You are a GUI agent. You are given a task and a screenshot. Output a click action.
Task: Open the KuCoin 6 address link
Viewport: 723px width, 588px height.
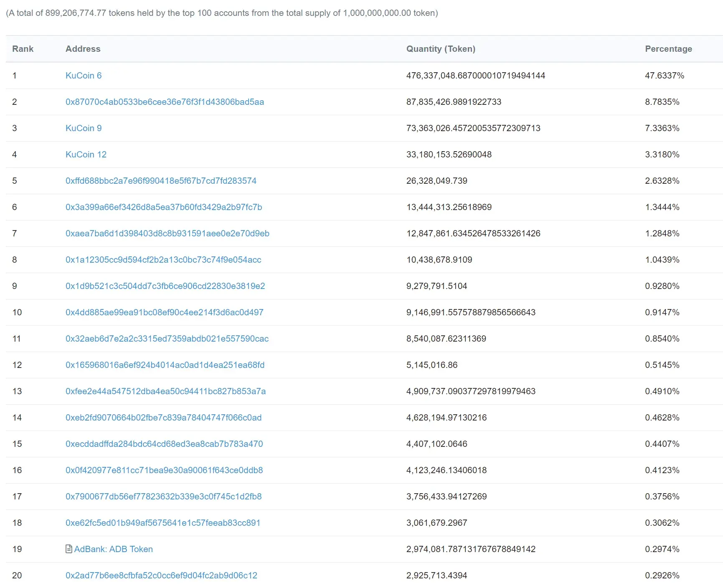pyautogui.click(x=84, y=76)
